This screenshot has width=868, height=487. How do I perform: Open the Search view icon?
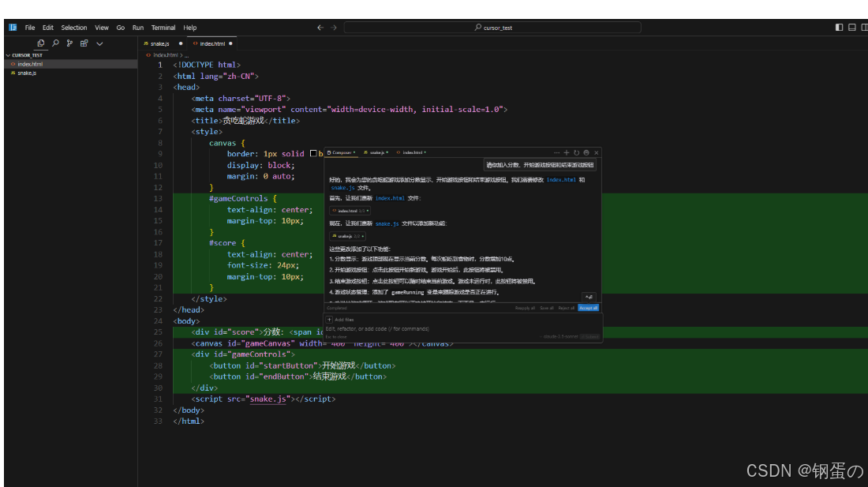tap(55, 43)
